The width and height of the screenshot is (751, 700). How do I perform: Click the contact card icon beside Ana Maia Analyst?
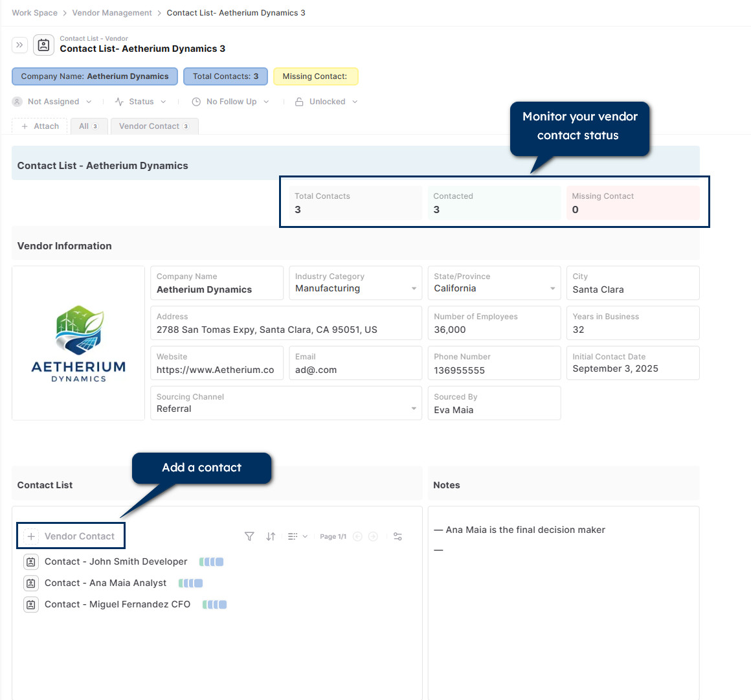30,583
